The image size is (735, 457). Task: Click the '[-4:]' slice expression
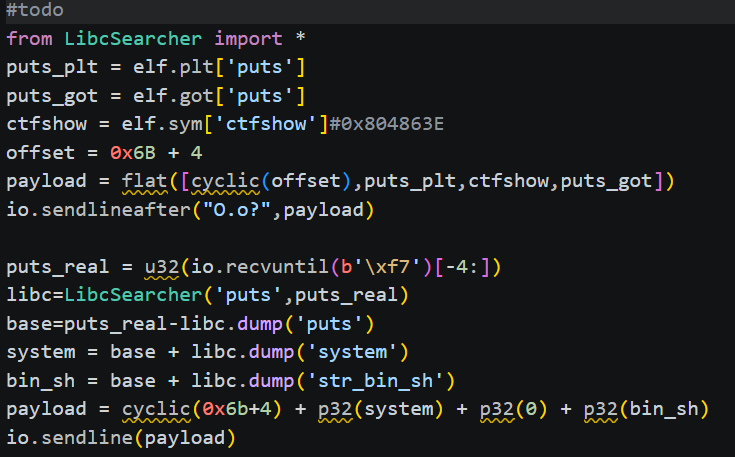(x=462, y=267)
